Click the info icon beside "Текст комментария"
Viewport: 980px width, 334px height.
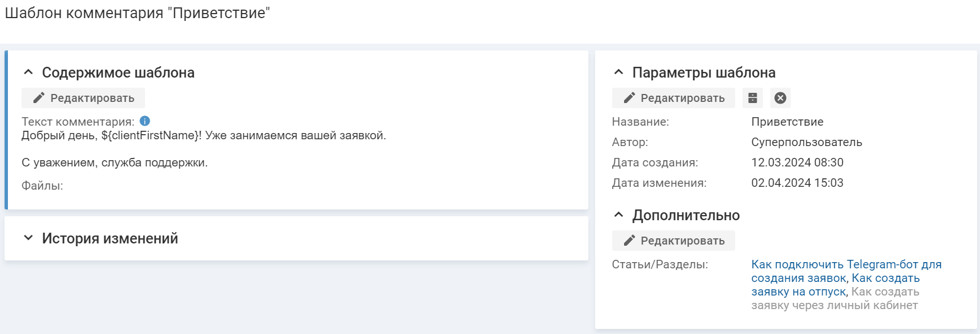145,121
